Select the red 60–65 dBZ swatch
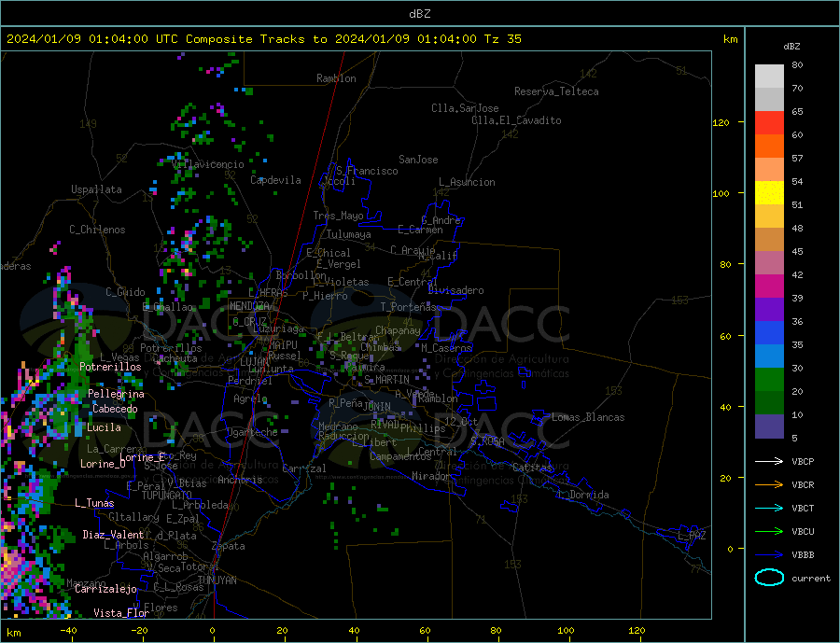This screenshot has height=643, width=840. (769, 122)
